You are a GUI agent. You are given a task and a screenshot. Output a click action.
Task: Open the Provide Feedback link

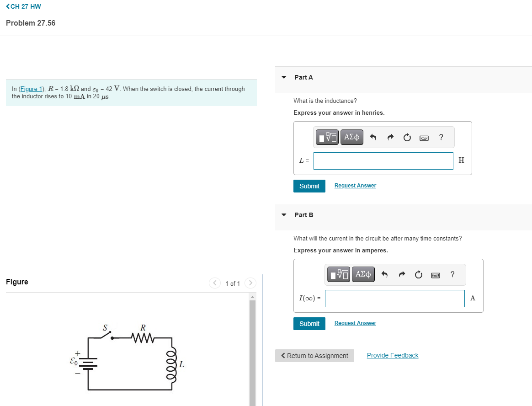[392, 355]
